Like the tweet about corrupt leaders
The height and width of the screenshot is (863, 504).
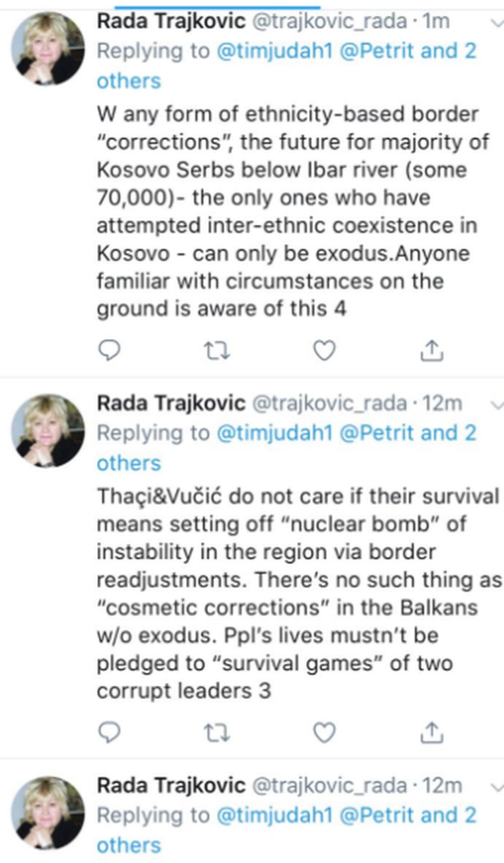(324, 732)
